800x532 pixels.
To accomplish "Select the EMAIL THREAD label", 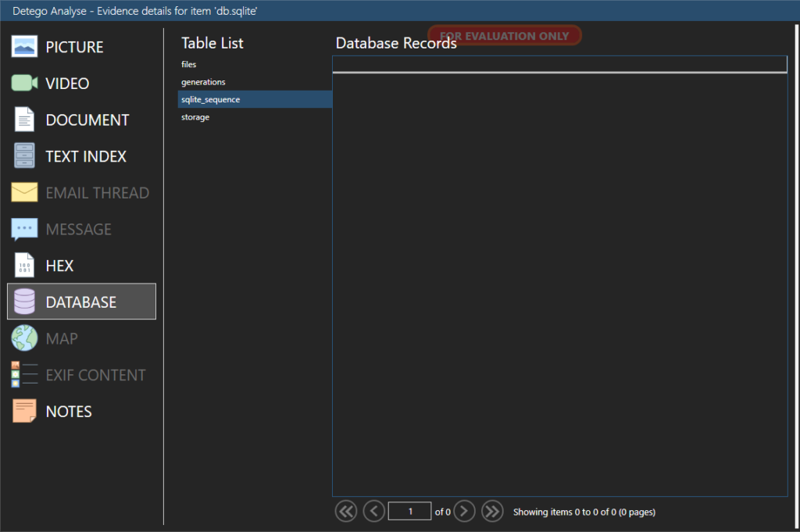I will (98, 193).
